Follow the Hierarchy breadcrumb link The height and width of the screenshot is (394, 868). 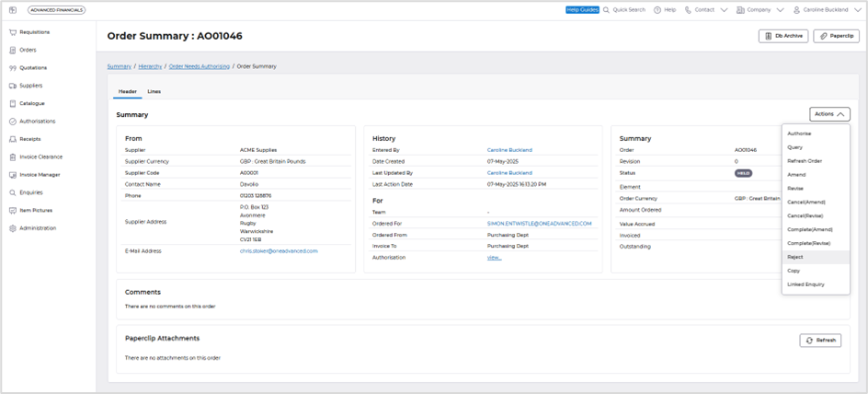150,66
